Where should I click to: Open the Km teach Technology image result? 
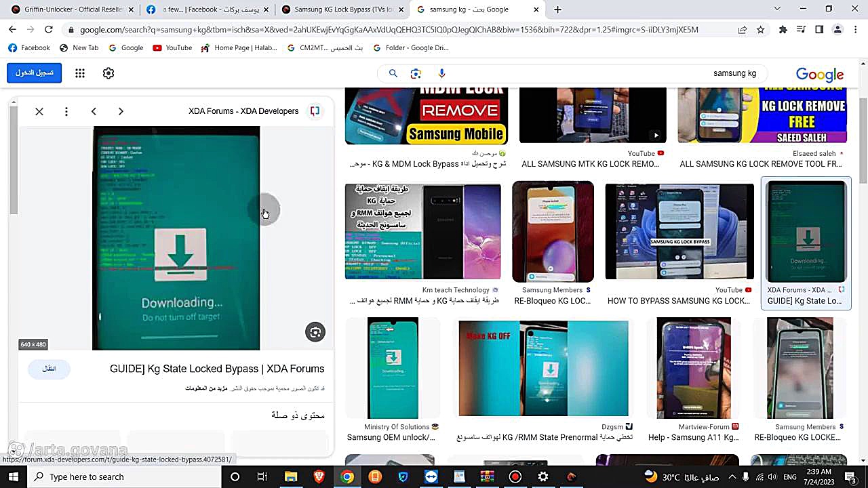(x=423, y=231)
